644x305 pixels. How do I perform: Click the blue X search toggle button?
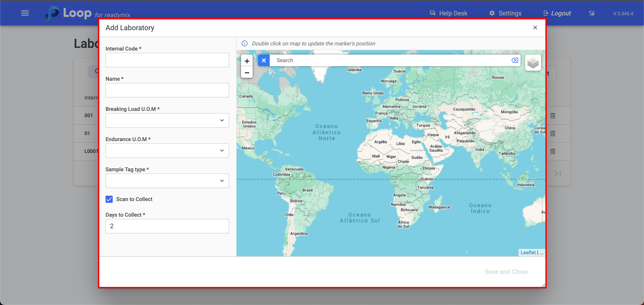[264, 61]
